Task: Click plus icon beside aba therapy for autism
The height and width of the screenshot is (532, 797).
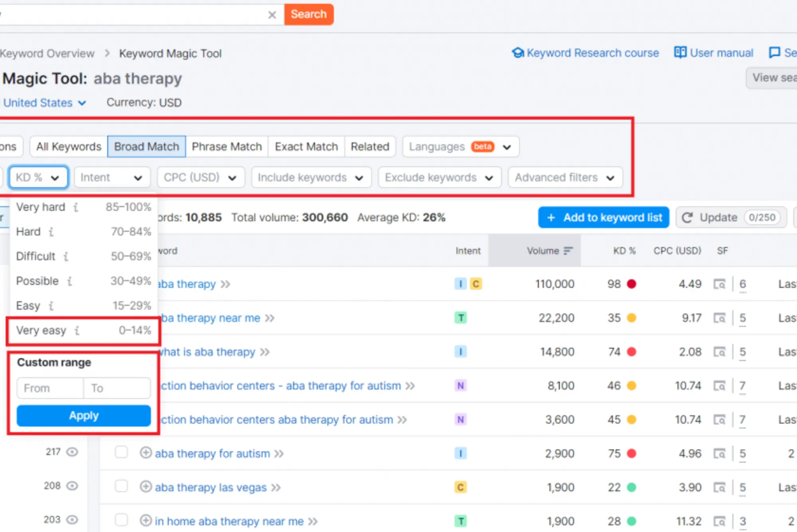Action: (146, 453)
